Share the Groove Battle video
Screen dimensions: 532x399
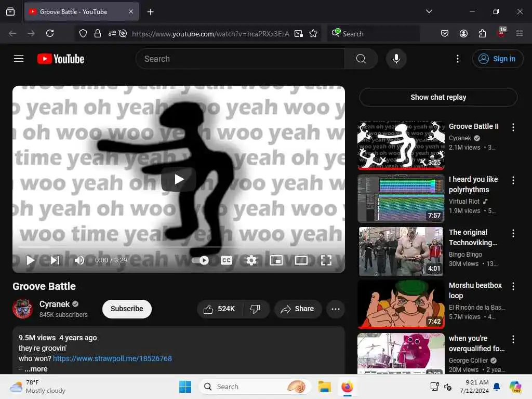(298, 309)
